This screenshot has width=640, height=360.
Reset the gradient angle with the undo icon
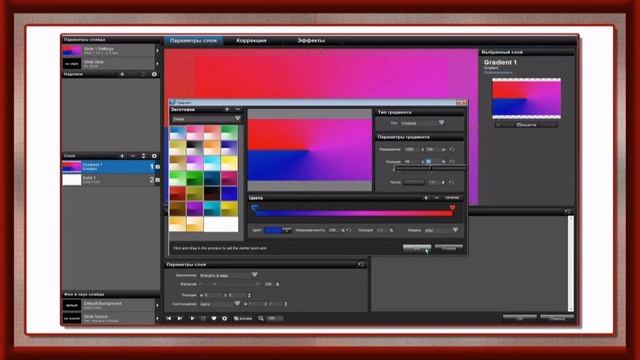point(452,182)
